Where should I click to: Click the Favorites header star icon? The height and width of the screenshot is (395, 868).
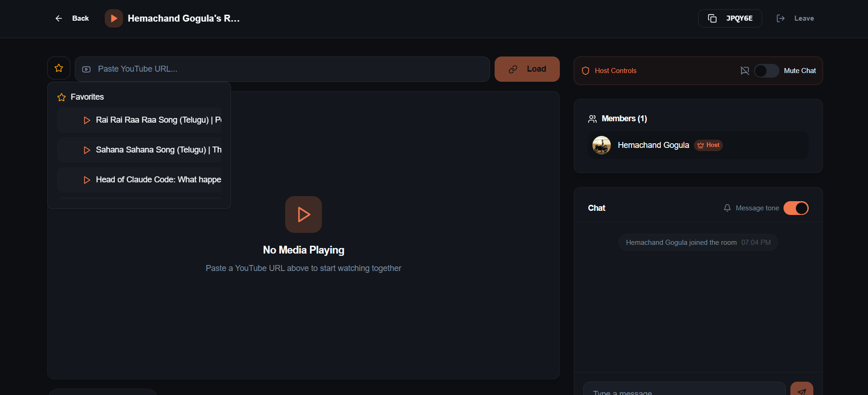tap(62, 97)
